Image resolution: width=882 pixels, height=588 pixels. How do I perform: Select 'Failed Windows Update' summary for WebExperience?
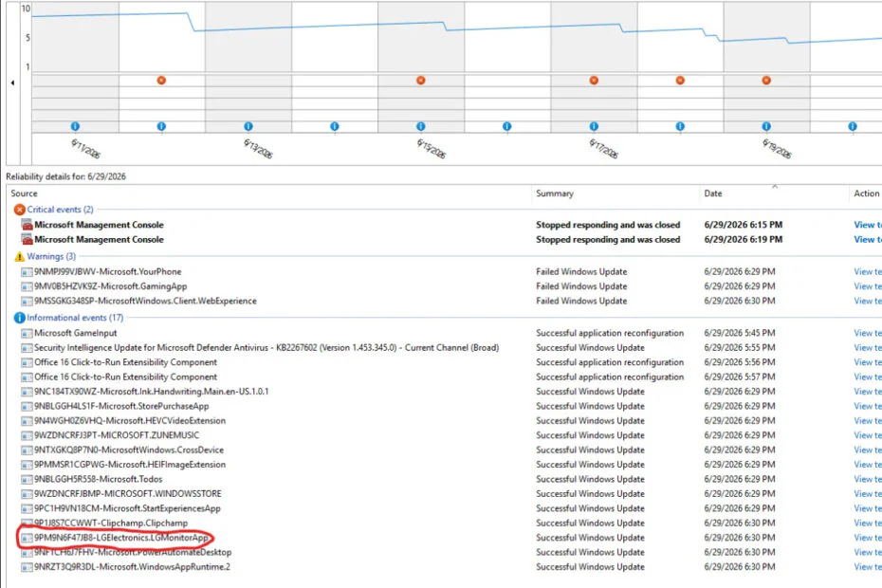581,301
